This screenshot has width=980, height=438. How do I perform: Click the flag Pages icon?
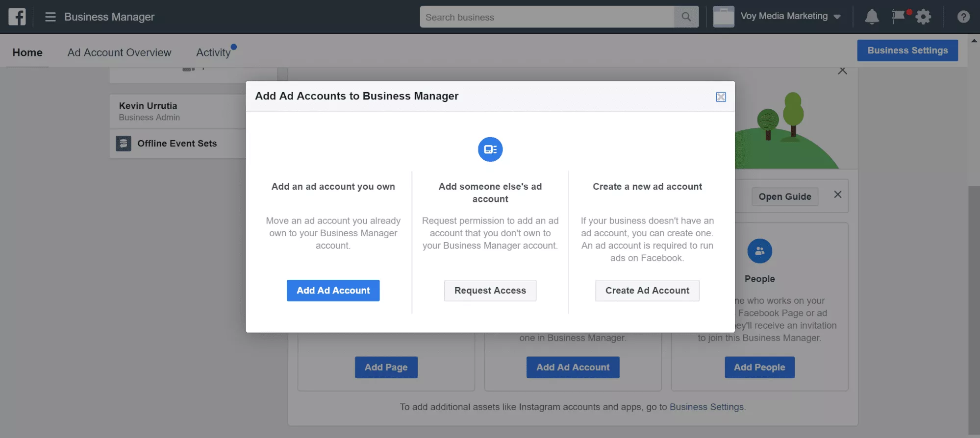898,17
